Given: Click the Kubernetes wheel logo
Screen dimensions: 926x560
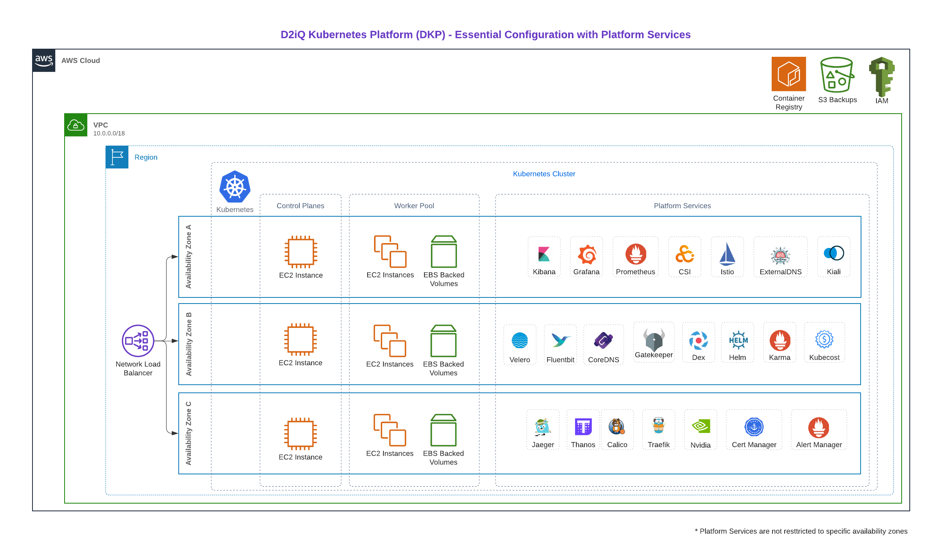Looking at the screenshot, I should click(234, 187).
